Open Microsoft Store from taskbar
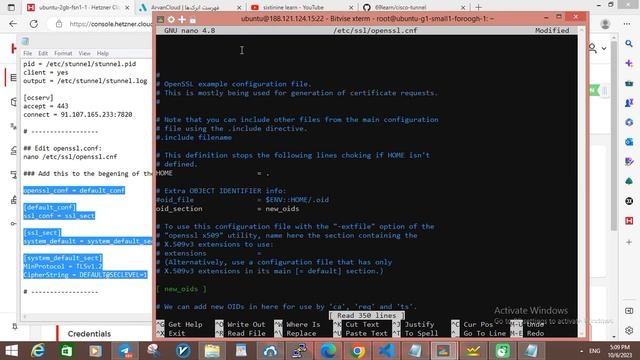The width and height of the screenshot is (640, 360). coord(67,351)
